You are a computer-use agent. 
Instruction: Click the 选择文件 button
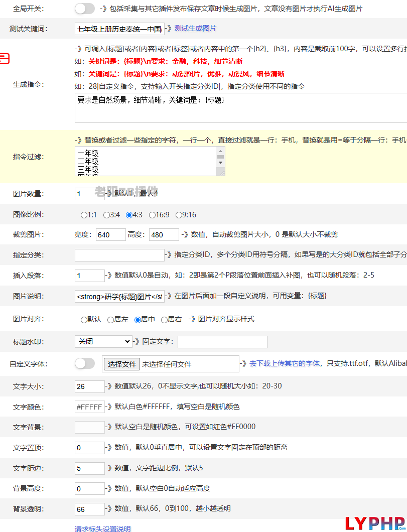(122, 364)
